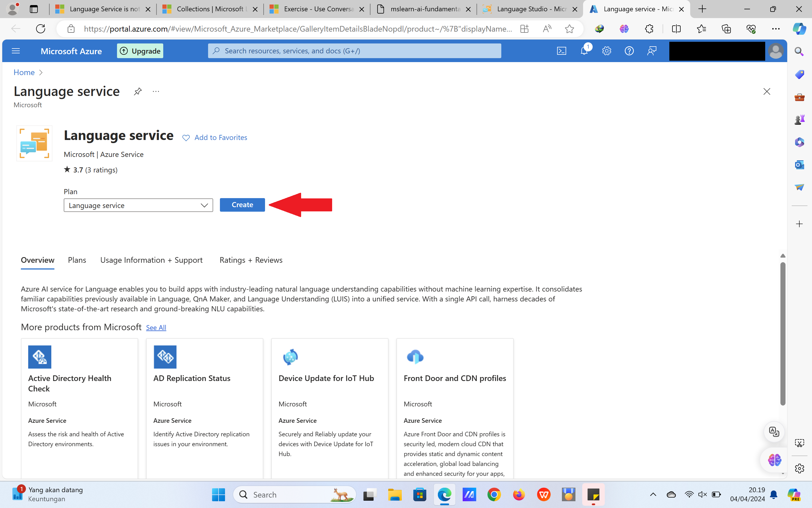Open File Explorer from the taskbar
812x508 pixels.
click(395, 494)
